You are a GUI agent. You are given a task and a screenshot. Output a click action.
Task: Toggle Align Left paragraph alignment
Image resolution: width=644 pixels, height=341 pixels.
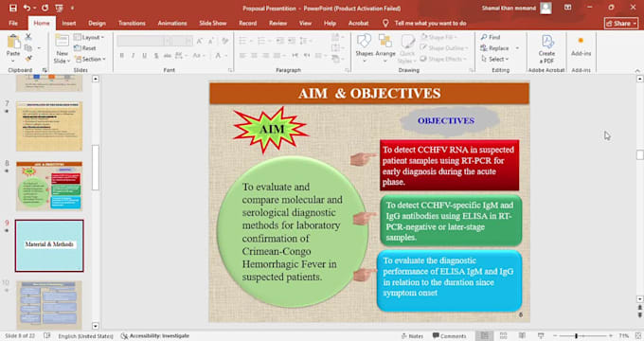point(242,56)
